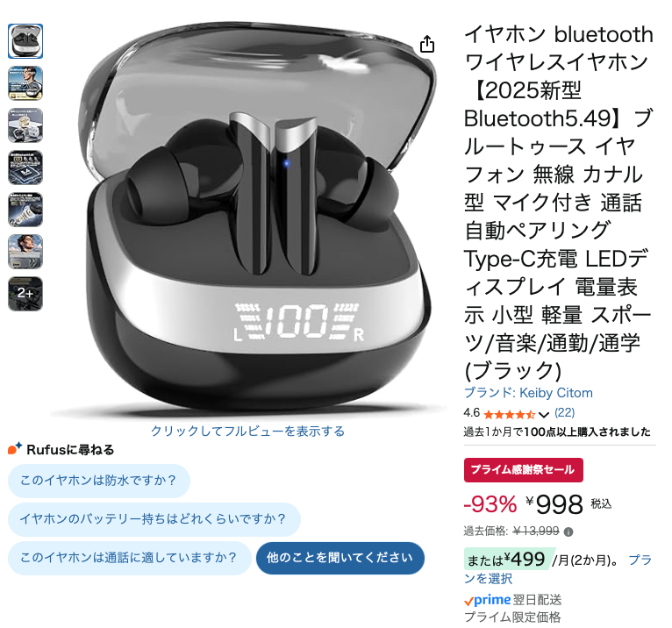Click the prime checkmark logo
The image size is (672, 628).
(487, 601)
